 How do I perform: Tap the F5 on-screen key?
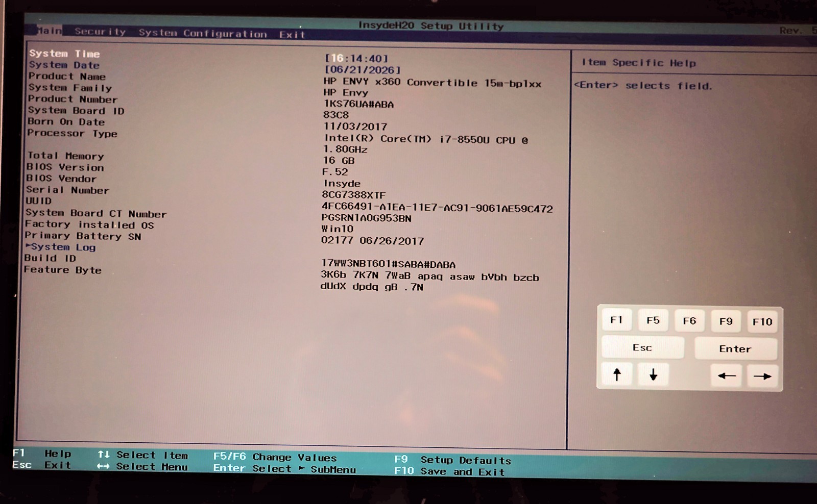653,320
